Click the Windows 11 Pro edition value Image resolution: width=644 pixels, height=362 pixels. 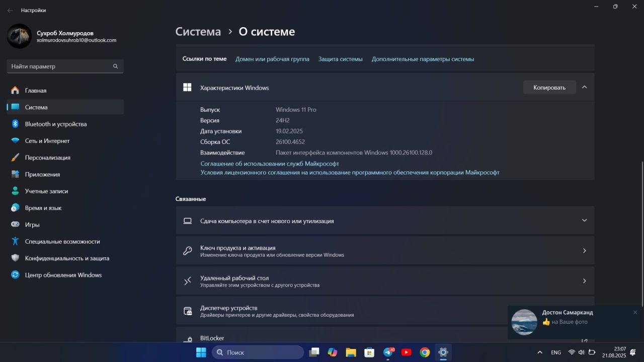(296, 110)
